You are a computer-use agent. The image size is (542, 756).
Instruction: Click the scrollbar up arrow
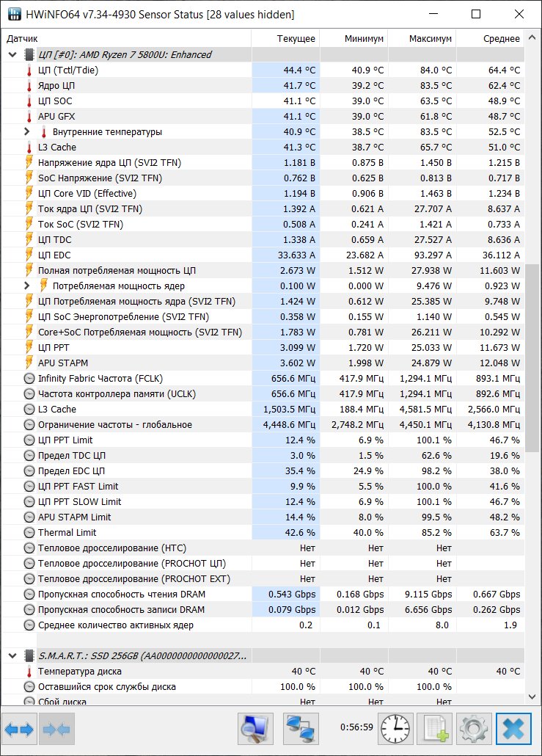point(532,37)
